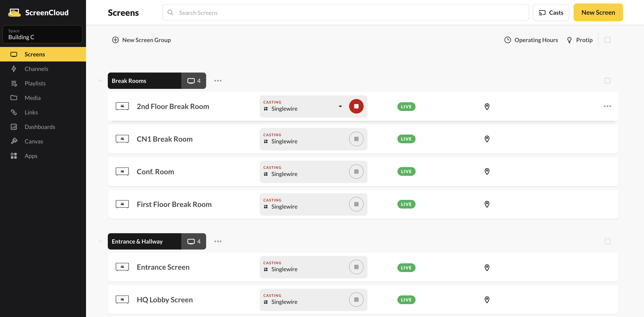Stop casting on 2nd Floor Break Room

[356, 106]
